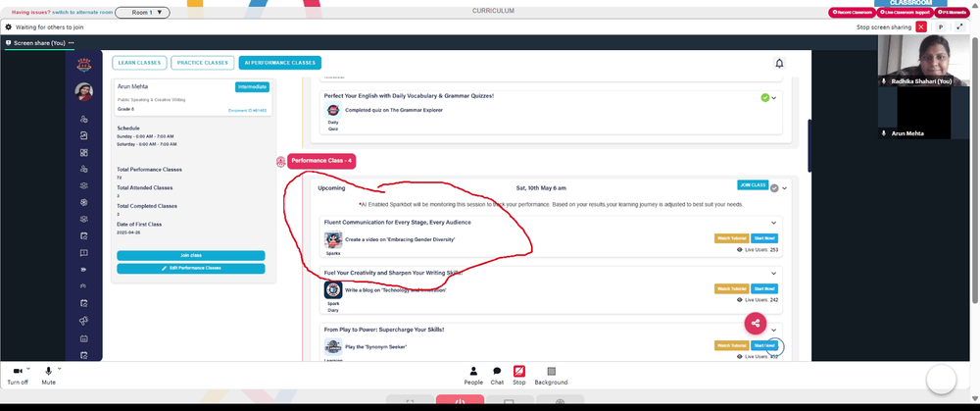Click green checkmark on Daily Quiz card
This screenshot has height=411, width=980.
click(765, 97)
